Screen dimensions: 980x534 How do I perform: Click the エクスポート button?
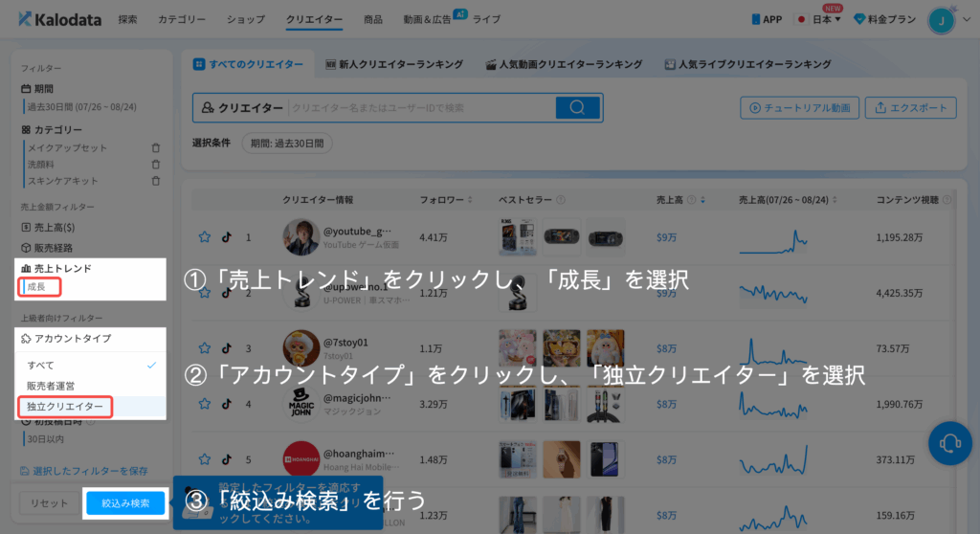pyautogui.click(x=911, y=107)
